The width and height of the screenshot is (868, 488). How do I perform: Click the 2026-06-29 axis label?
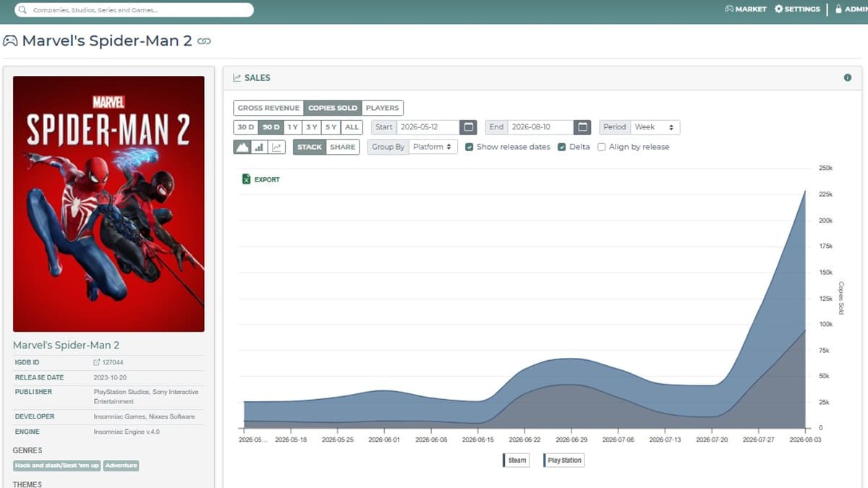click(572, 440)
